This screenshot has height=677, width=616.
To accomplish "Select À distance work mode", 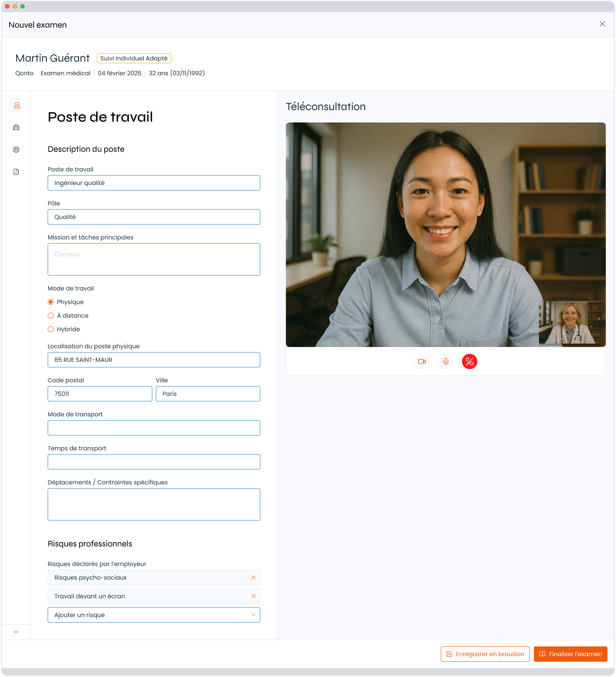I will 51,316.
